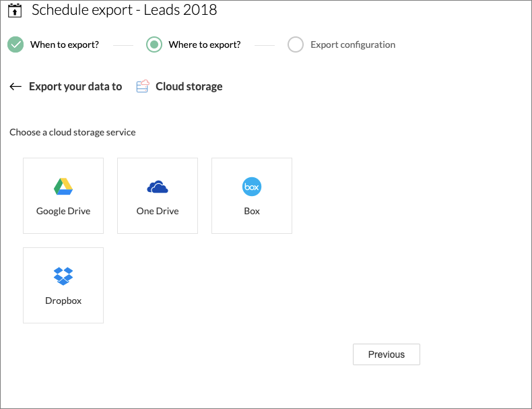Choose the One Drive label
The image size is (532, 409).
(x=158, y=211)
